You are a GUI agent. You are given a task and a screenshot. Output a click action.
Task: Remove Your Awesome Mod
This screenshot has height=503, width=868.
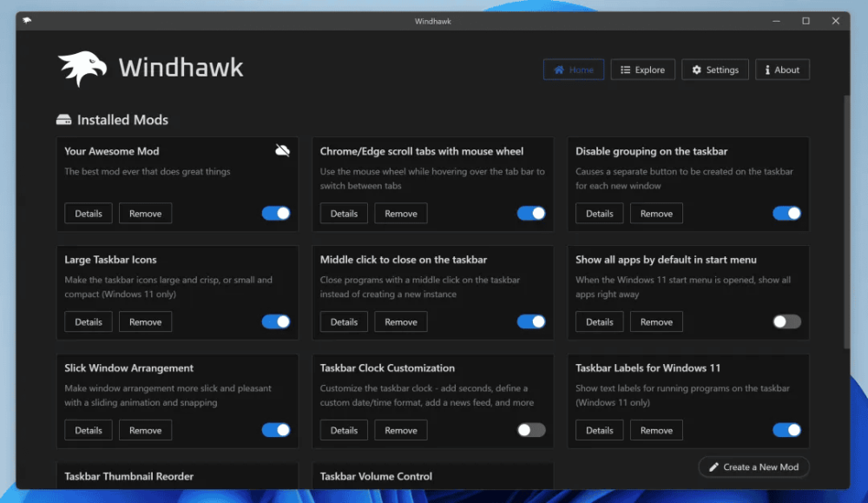tap(146, 214)
